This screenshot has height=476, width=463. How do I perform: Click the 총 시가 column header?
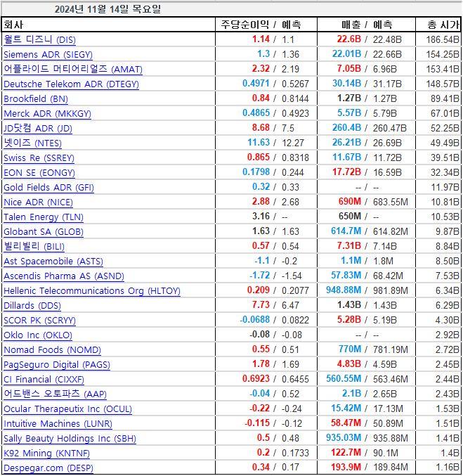tap(443, 25)
